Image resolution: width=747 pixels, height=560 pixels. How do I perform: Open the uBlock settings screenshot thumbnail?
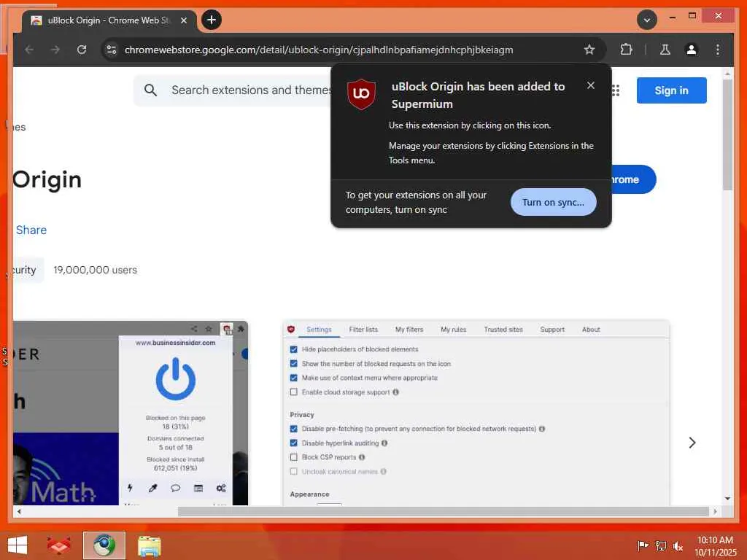[x=476, y=413]
